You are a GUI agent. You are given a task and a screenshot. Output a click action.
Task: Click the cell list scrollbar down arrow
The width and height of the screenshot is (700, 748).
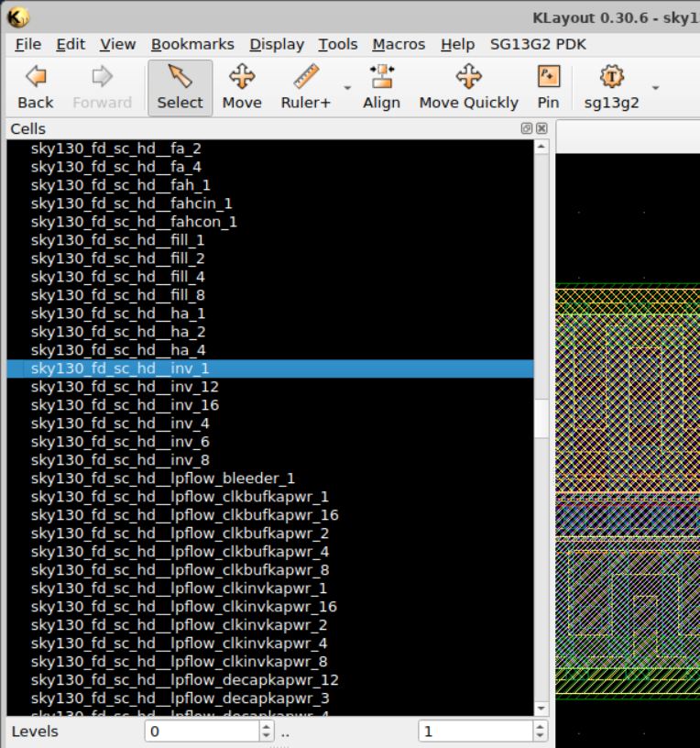541,709
